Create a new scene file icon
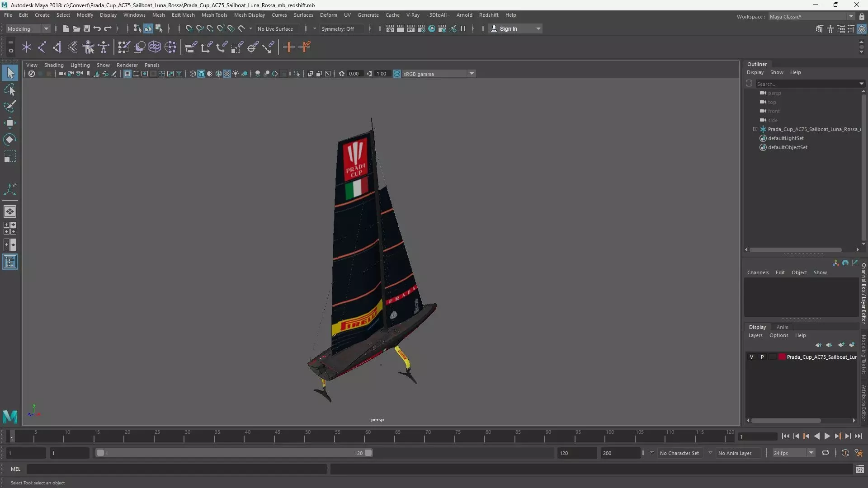Screen dimensions: 868x488 tap(66, 28)
